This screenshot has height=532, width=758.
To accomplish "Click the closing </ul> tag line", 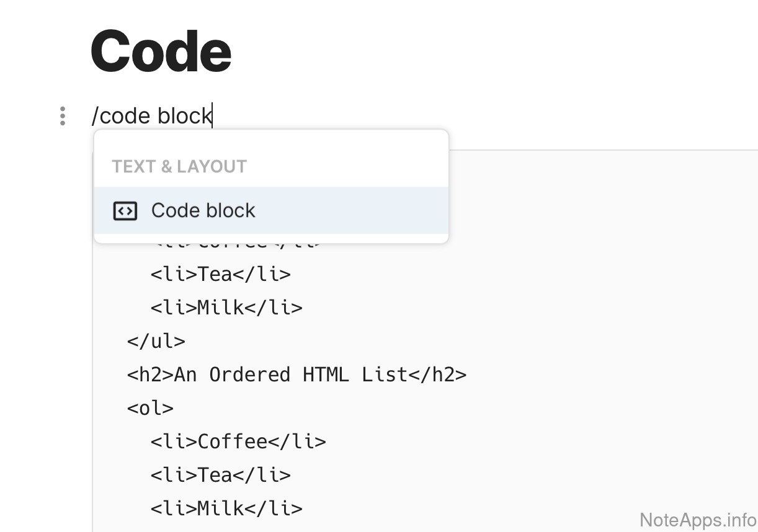I will (x=156, y=341).
